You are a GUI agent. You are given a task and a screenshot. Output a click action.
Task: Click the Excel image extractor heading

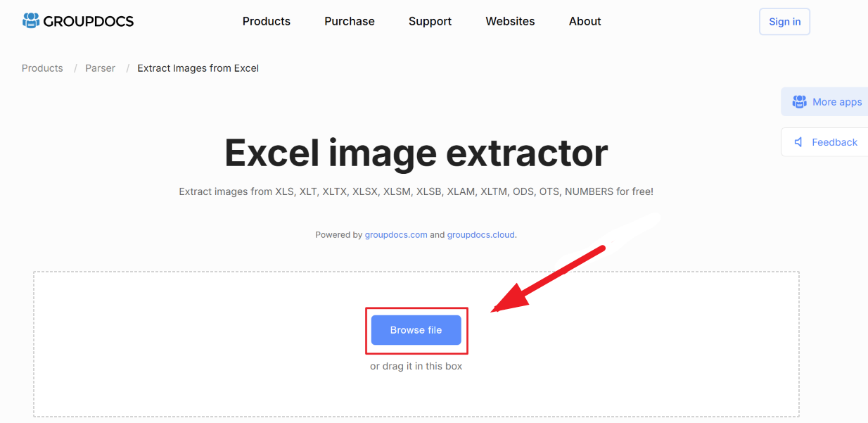(416, 153)
